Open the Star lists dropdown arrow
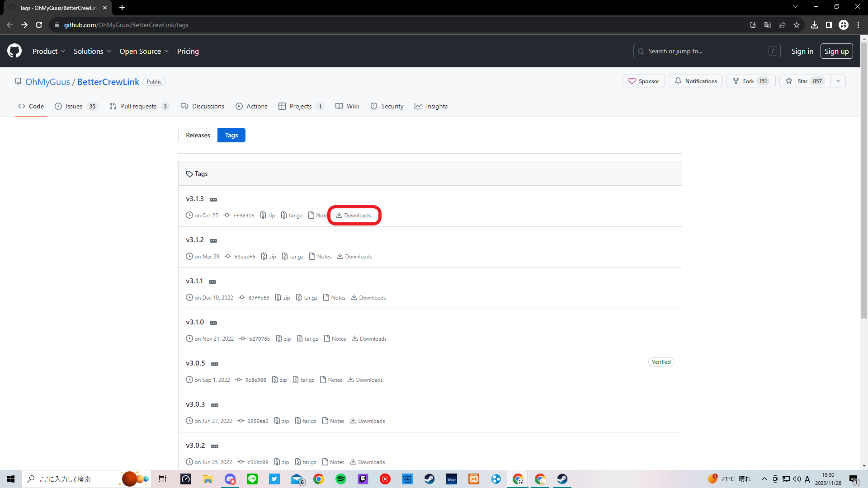The height and width of the screenshot is (488, 868). tap(838, 81)
